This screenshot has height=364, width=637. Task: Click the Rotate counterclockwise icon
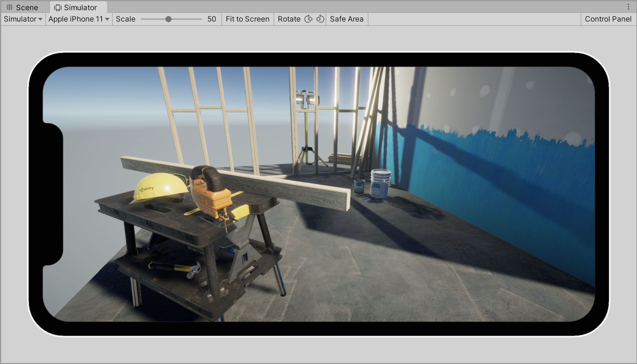(x=319, y=19)
